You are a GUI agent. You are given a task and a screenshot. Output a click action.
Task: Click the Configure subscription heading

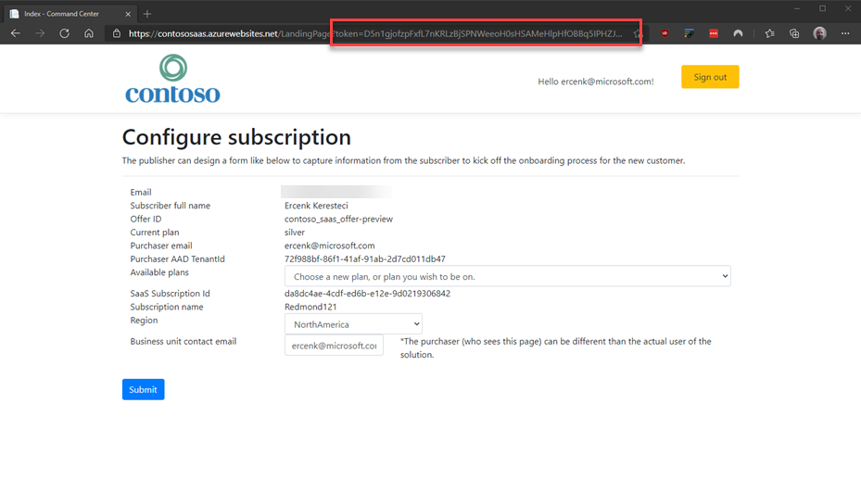coord(236,137)
